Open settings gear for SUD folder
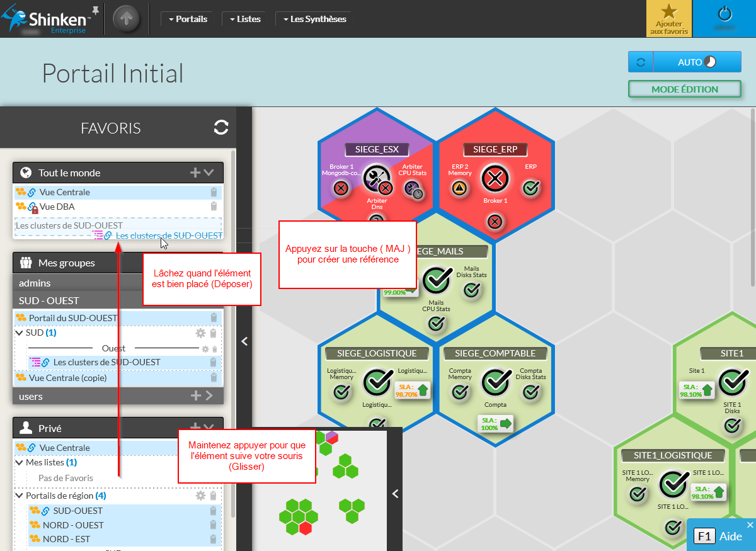 (x=200, y=333)
